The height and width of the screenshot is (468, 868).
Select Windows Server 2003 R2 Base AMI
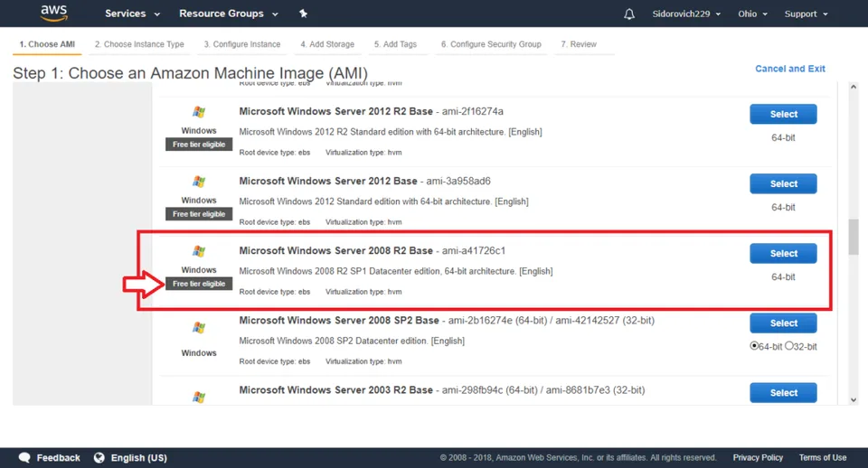click(x=783, y=393)
